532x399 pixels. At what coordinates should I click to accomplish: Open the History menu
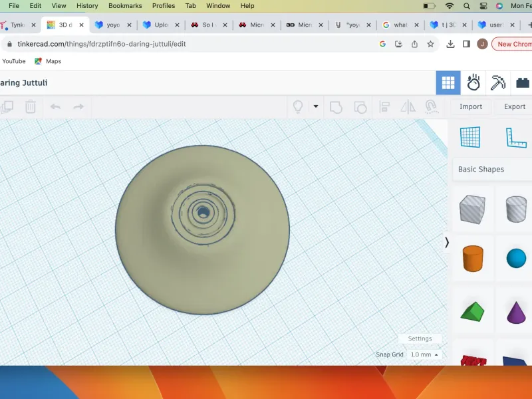pyautogui.click(x=87, y=6)
